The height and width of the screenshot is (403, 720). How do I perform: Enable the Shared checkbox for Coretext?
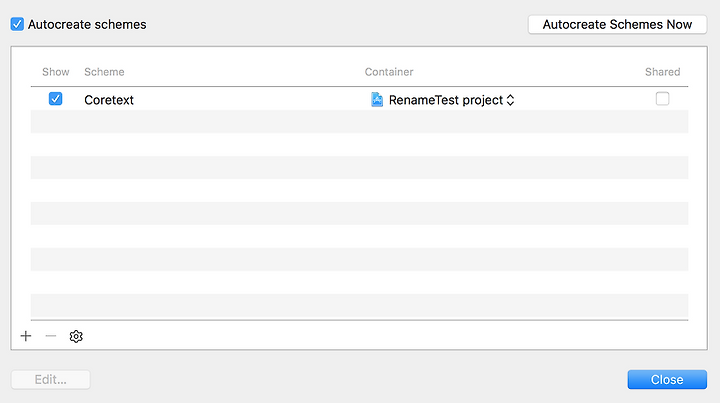662,99
